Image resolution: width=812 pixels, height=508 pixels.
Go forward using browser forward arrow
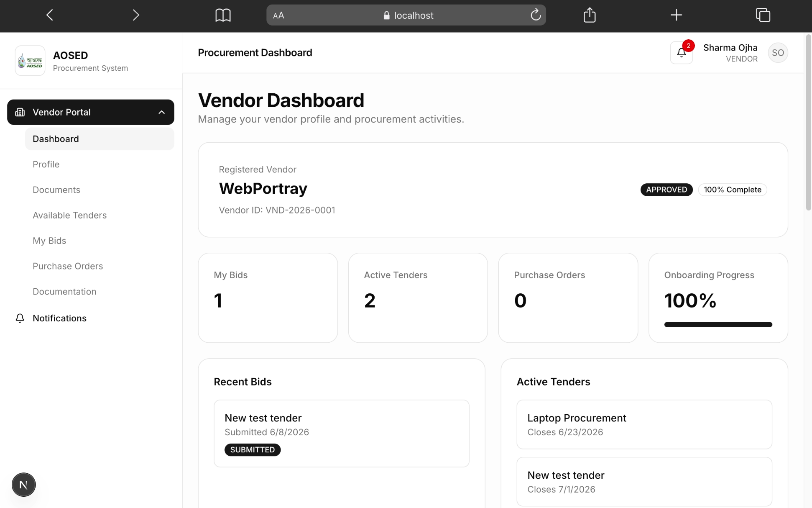(136, 15)
